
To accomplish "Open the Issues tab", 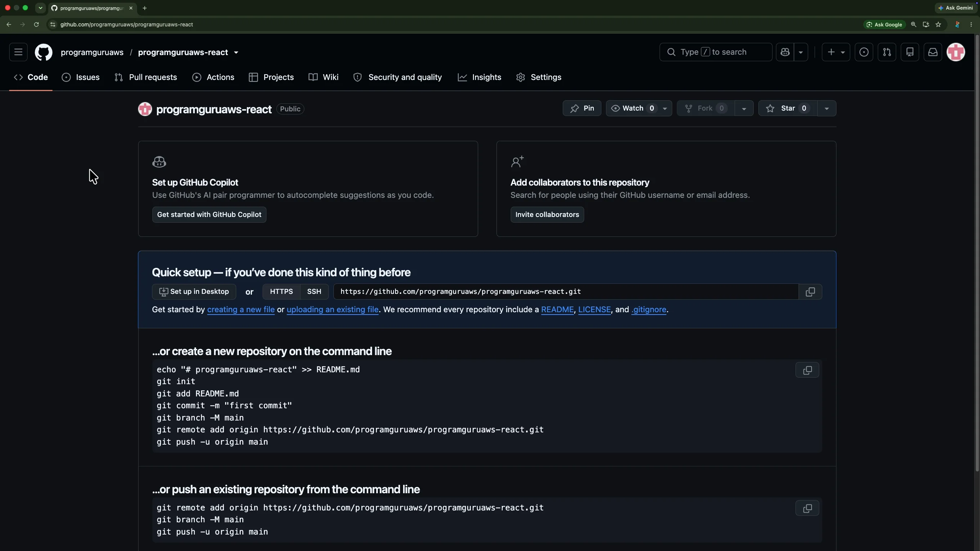I will 81,77.
